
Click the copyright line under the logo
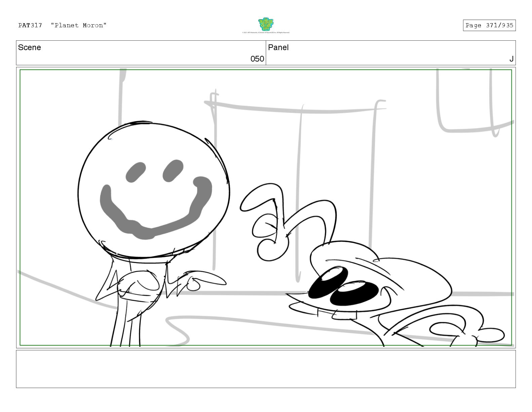(266, 33)
